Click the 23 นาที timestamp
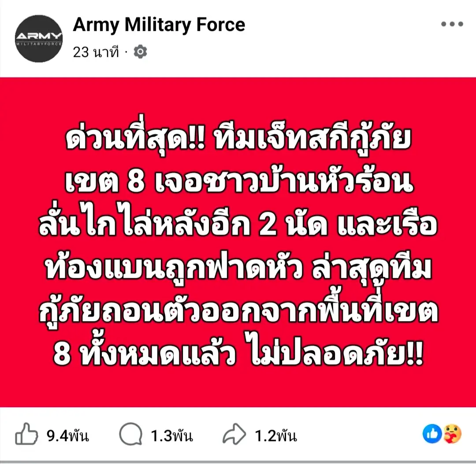Viewport: 476px width, 464px height. 96,52
